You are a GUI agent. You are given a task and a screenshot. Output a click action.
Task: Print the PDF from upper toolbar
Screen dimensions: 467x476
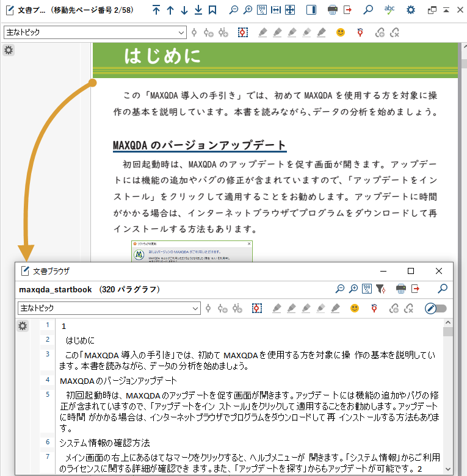(x=333, y=10)
